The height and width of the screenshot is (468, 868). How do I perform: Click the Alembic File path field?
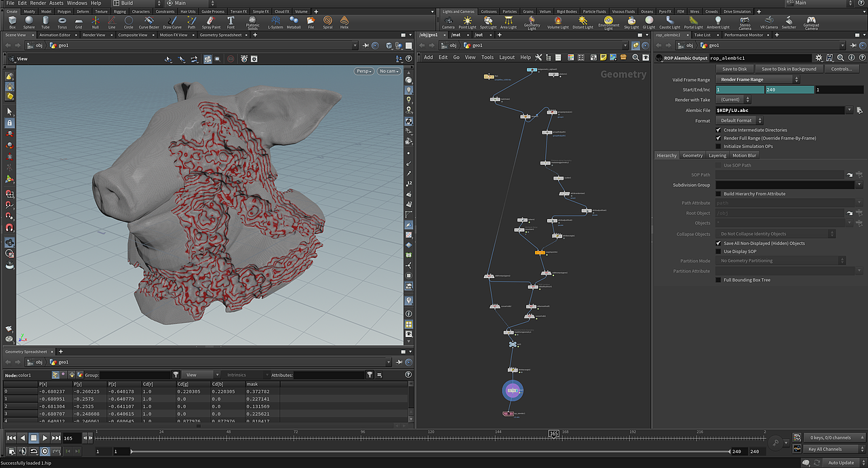(780, 110)
